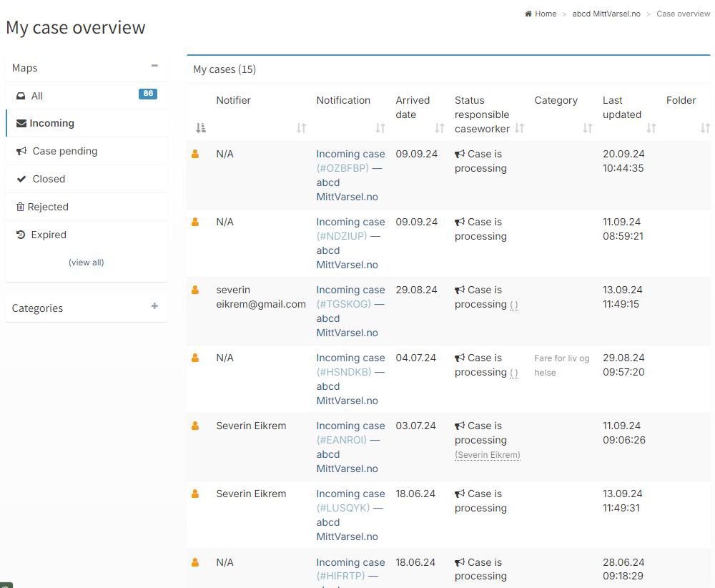Click category 'Fare for liv og helse'
The height and width of the screenshot is (588, 715).
[562, 366]
